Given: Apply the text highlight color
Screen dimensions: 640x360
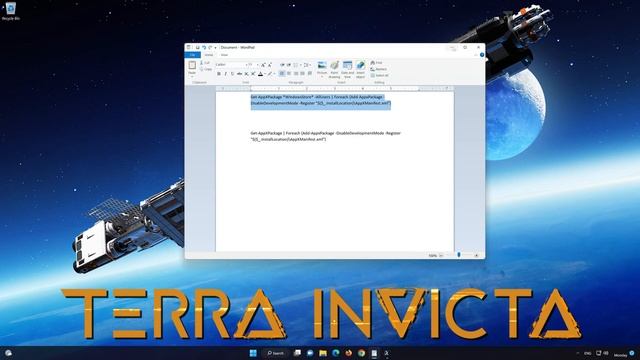Looking at the screenshot, I should click(269, 74).
